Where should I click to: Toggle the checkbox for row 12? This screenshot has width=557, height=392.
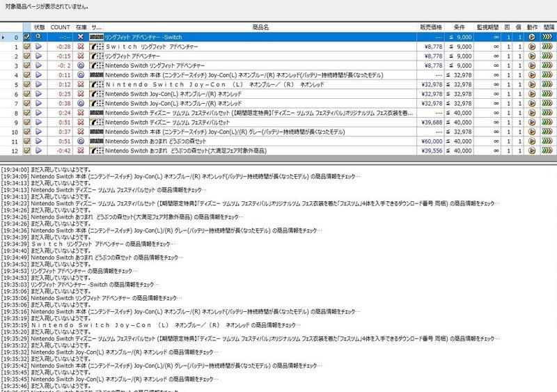[x=27, y=150]
